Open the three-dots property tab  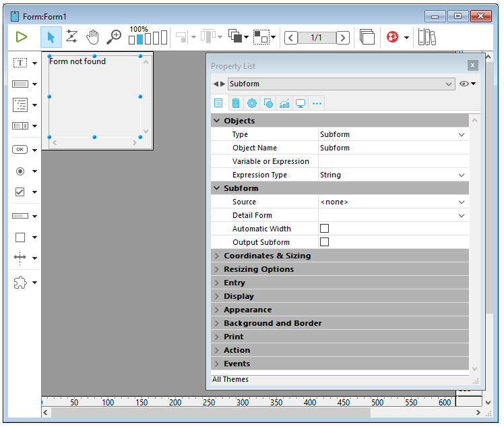[317, 103]
